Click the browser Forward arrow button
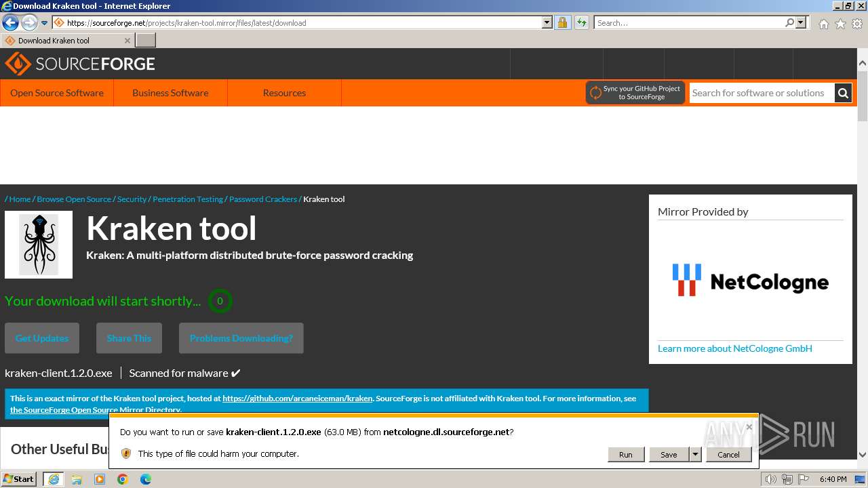868x488 pixels. click(29, 23)
